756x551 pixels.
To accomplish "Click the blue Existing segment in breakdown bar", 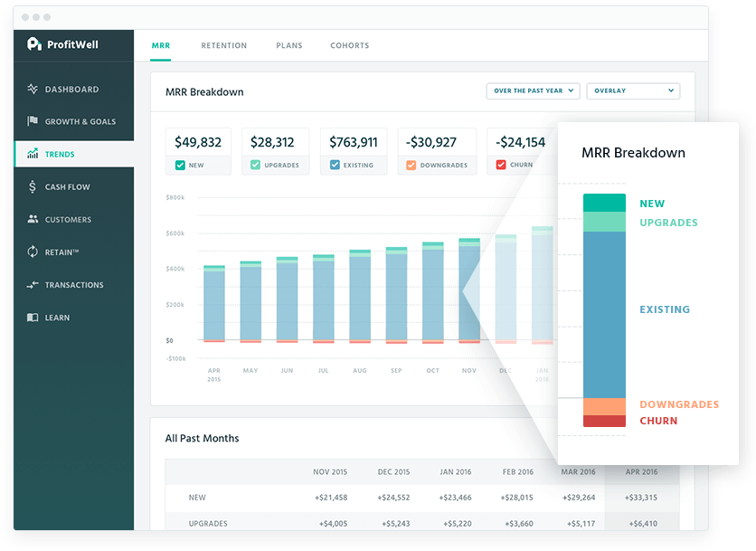I will (x=604, y=312).
